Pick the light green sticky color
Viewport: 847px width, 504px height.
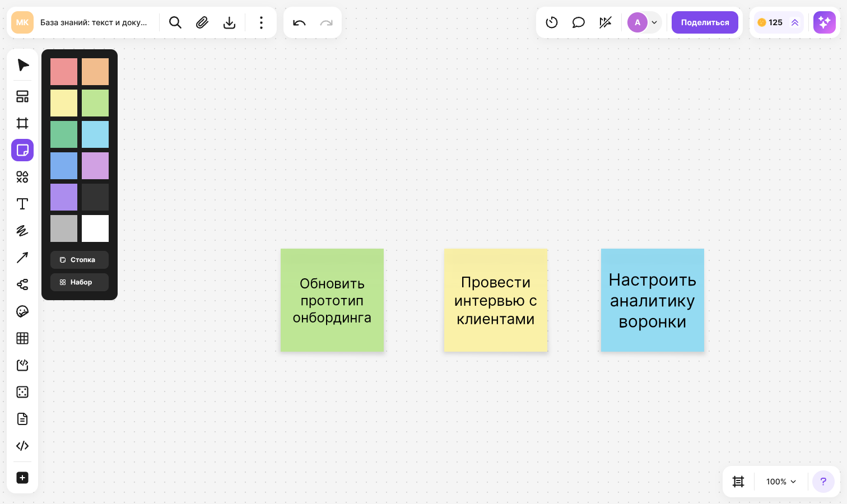(95, 103)
